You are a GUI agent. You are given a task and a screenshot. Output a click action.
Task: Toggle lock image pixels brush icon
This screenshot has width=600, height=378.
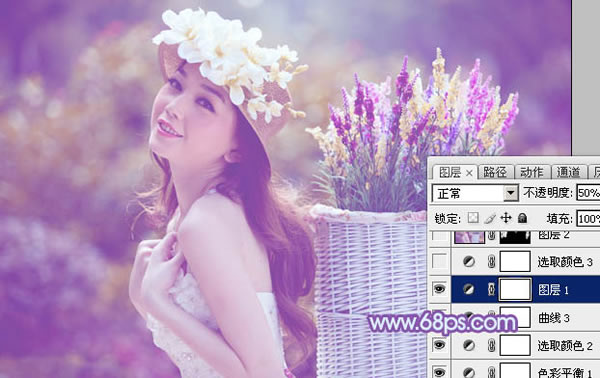489,218
